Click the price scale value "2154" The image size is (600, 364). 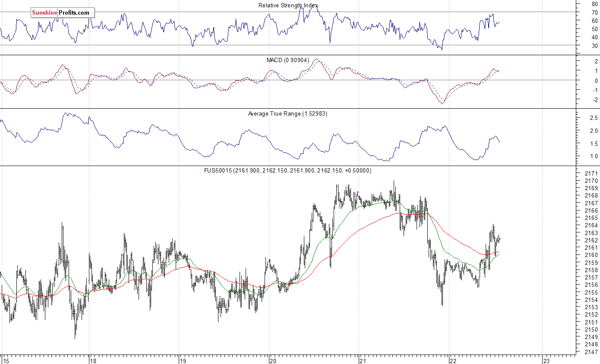click(592, 300)
